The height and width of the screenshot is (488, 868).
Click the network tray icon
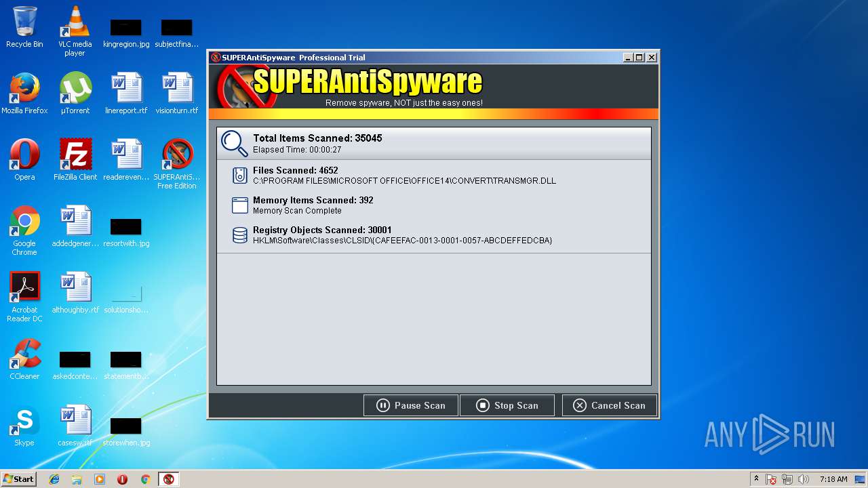pos(787,479)
